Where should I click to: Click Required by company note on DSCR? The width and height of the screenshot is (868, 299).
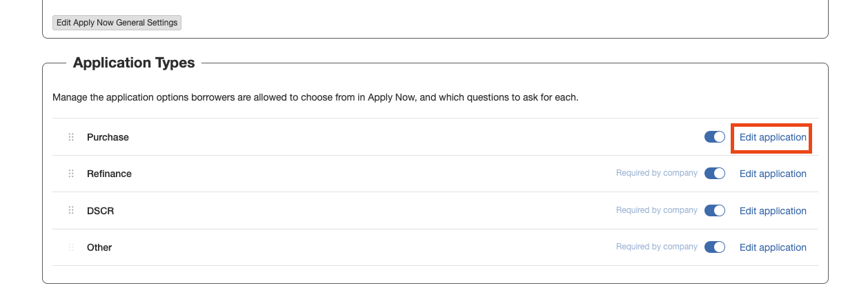[x=656, y=210]
